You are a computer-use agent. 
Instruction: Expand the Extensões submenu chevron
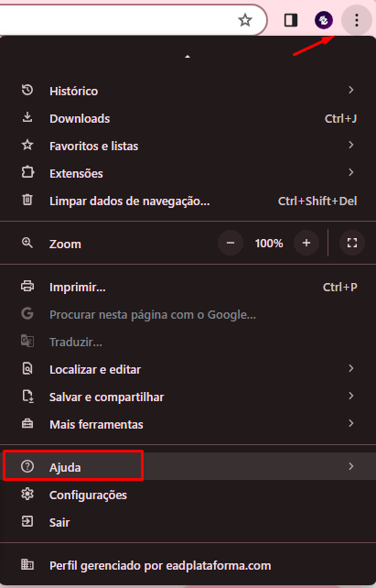coord(351,172)
